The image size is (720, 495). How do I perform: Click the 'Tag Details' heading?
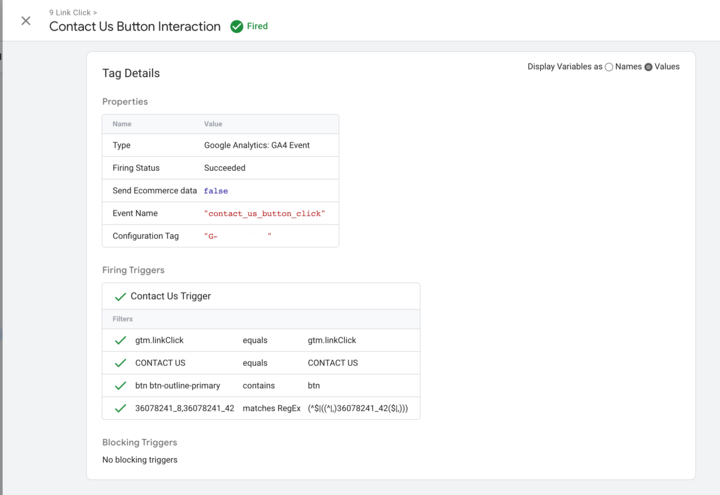[131, 73]
